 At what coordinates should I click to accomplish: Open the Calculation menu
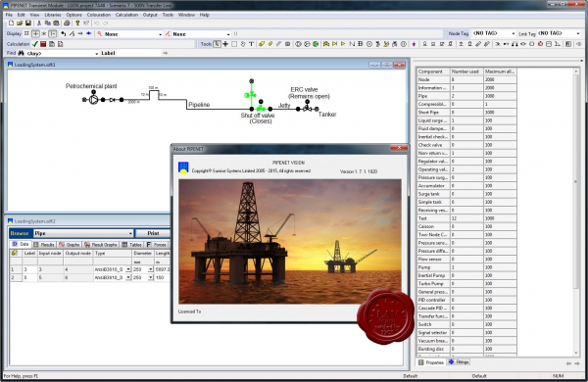click(126, 15)
